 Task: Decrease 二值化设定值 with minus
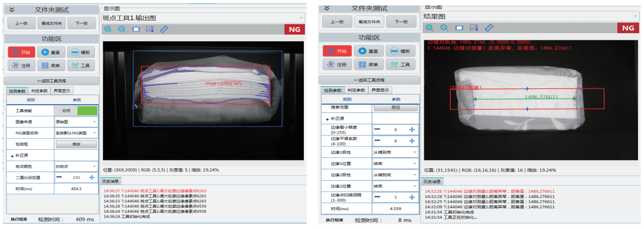point(60,177)
